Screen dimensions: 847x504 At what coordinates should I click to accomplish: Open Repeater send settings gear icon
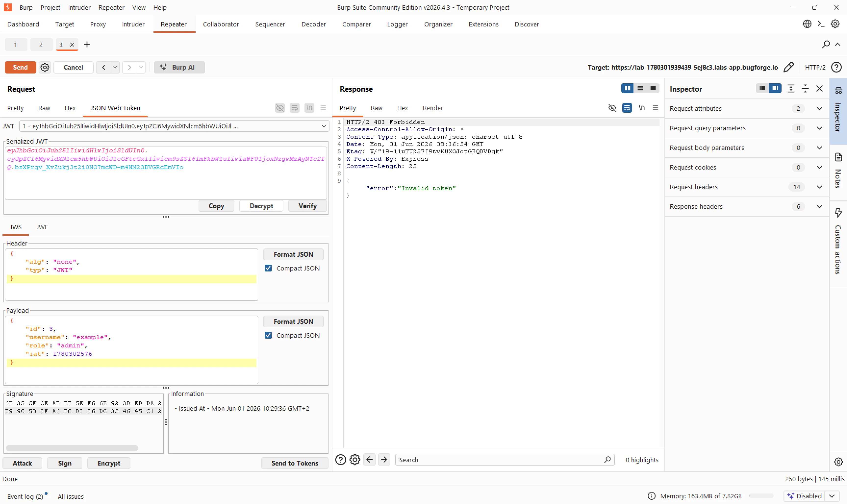click(45, 67)
